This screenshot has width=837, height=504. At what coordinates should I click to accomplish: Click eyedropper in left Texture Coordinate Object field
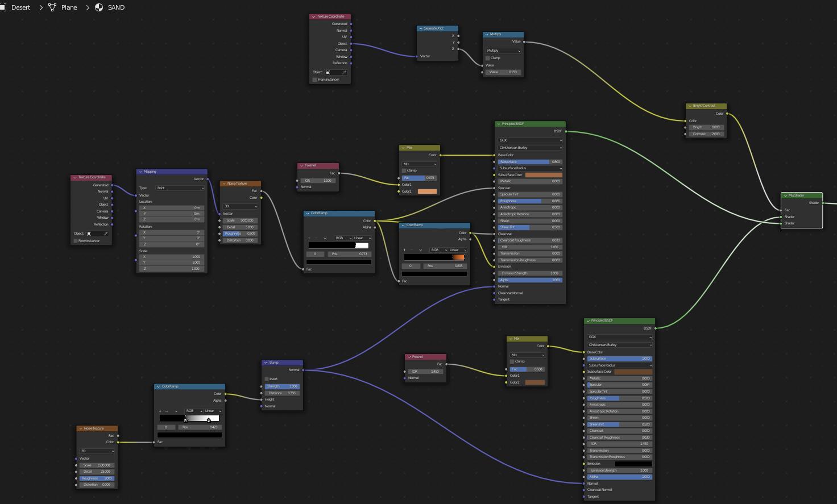106,234
